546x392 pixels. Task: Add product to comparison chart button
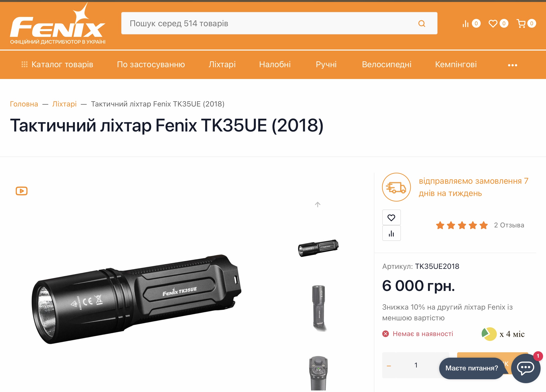tap(391, 233)
